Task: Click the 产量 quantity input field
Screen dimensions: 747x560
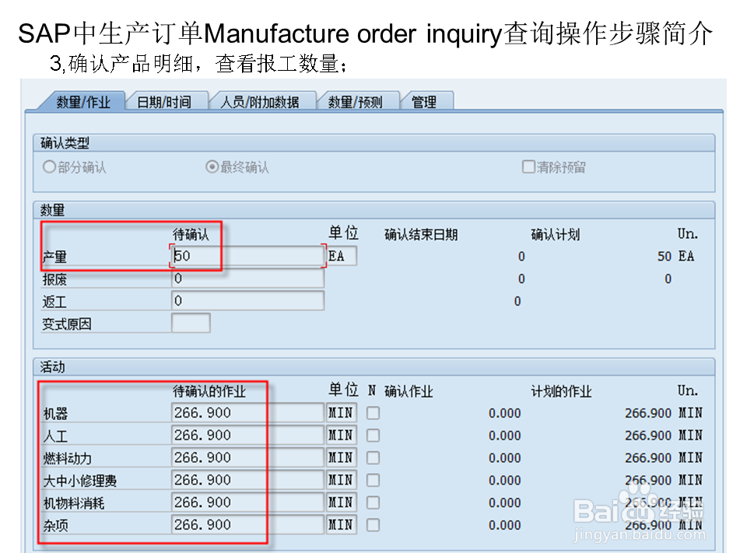Action: click(247, 256)
